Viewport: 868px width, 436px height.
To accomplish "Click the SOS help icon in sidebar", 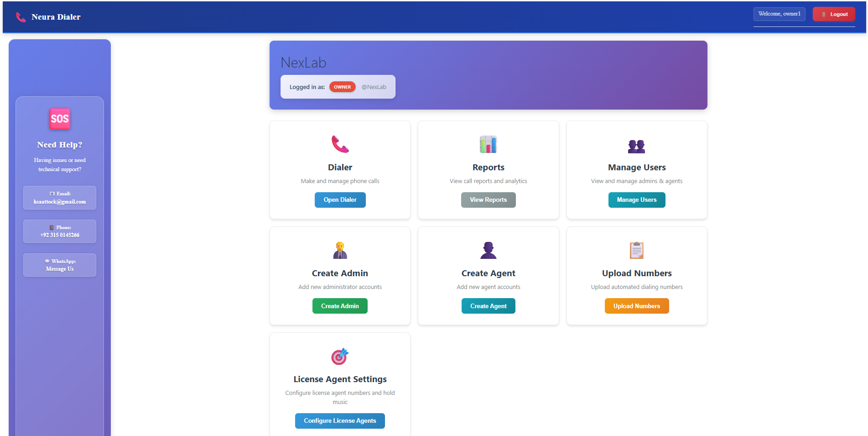I will [x=60, y=119].
